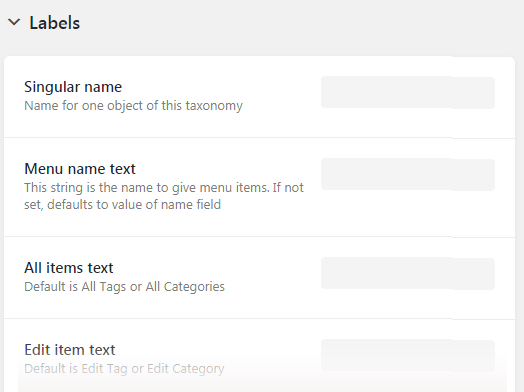Click 'All Categories' in the All items hint

tap(185, 287)
